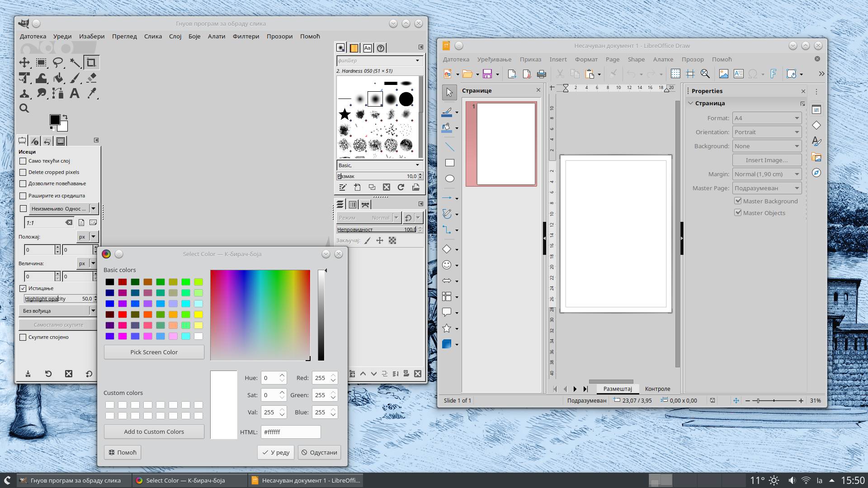Select the Crop tool in GIMP toolbox
Viewport: 868px width, 488px height.
pyautogui.click(x=91, y=63)
